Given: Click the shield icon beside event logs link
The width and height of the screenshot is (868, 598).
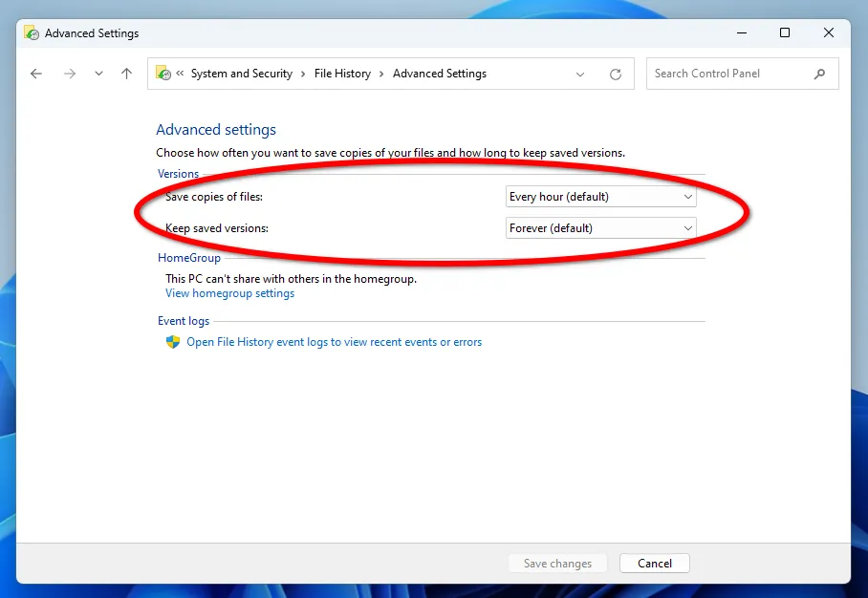Looking at the screenshot, I should 173,342.
